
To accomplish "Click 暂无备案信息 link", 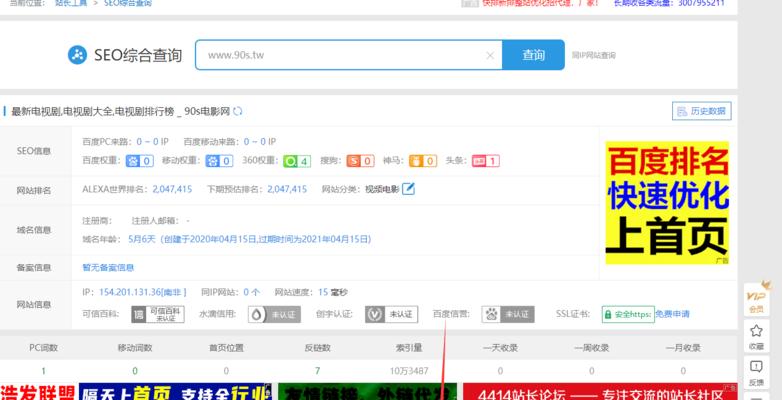I will point(108,267).
